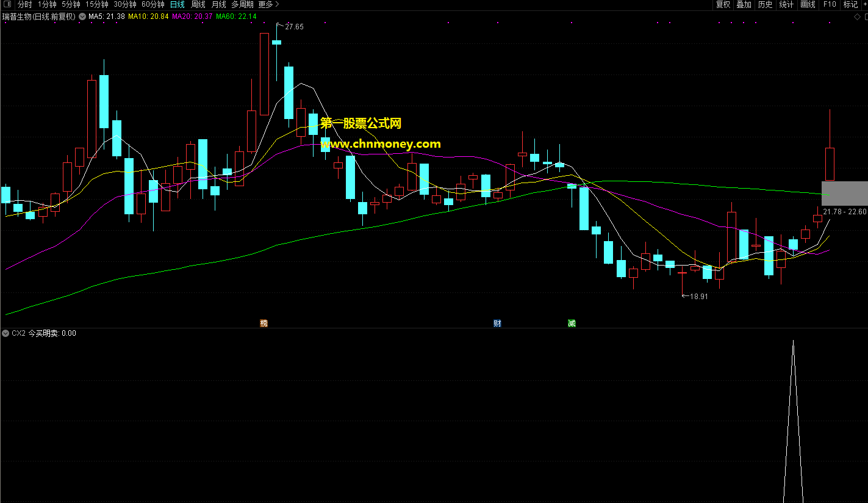Click the 18.91 low price label

pos(698,297)
